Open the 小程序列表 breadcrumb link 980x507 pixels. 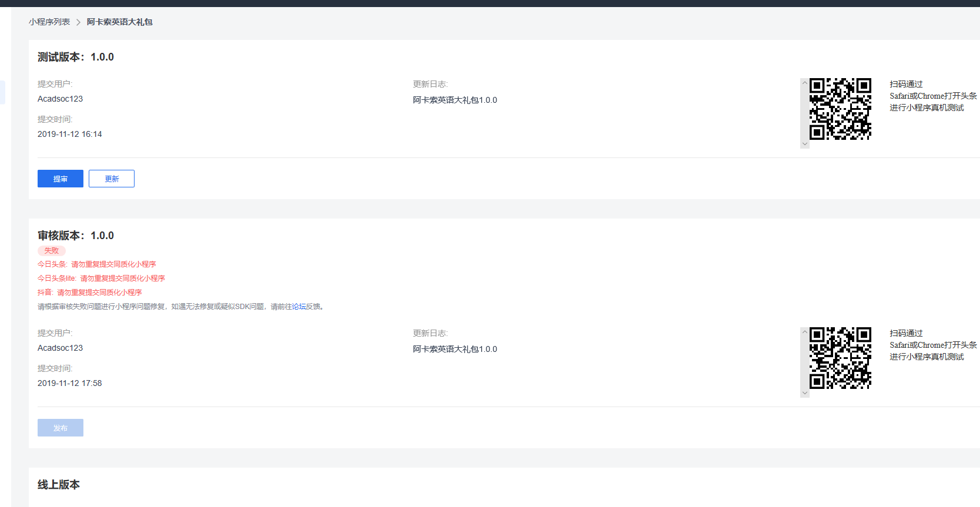coord(49,22)
